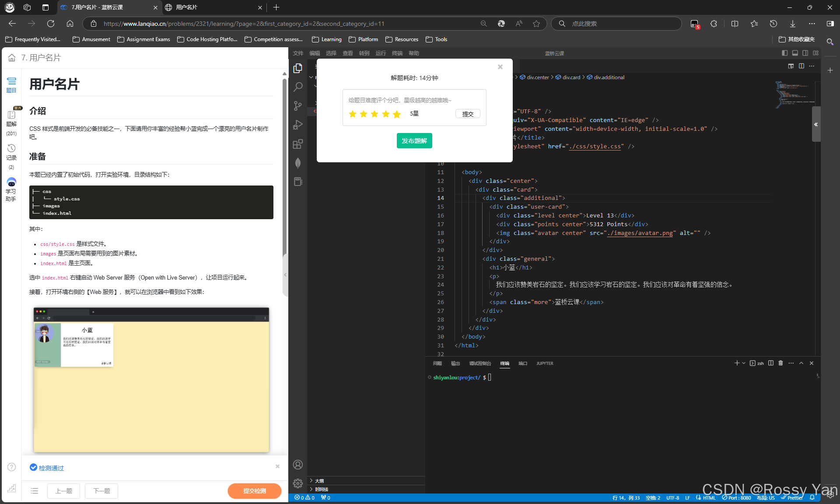Click the green 发布题解 button
Viewport: 840px width, 504px height.
pos(414,141)
